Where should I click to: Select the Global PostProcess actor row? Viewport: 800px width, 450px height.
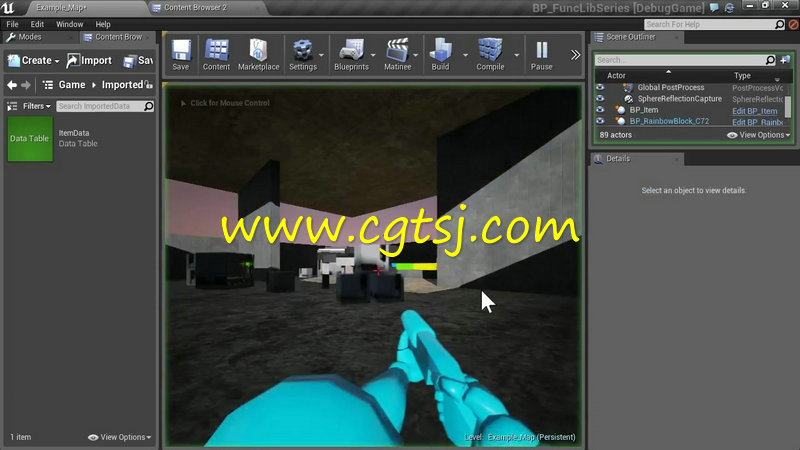[x=689, y=87]
